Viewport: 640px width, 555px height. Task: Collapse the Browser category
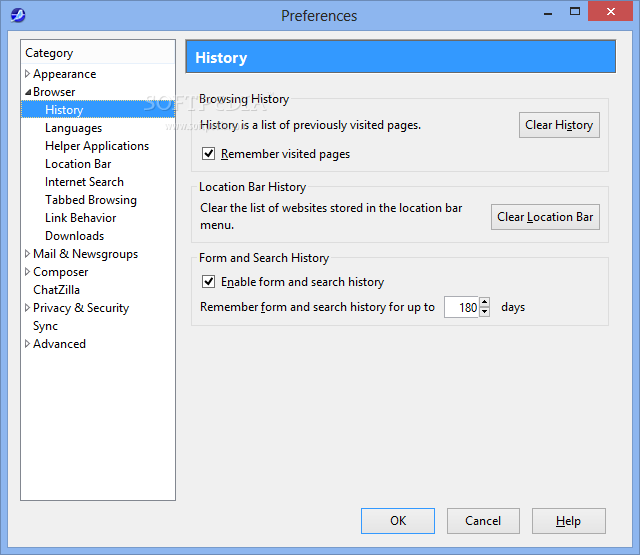tap(27, 92)
